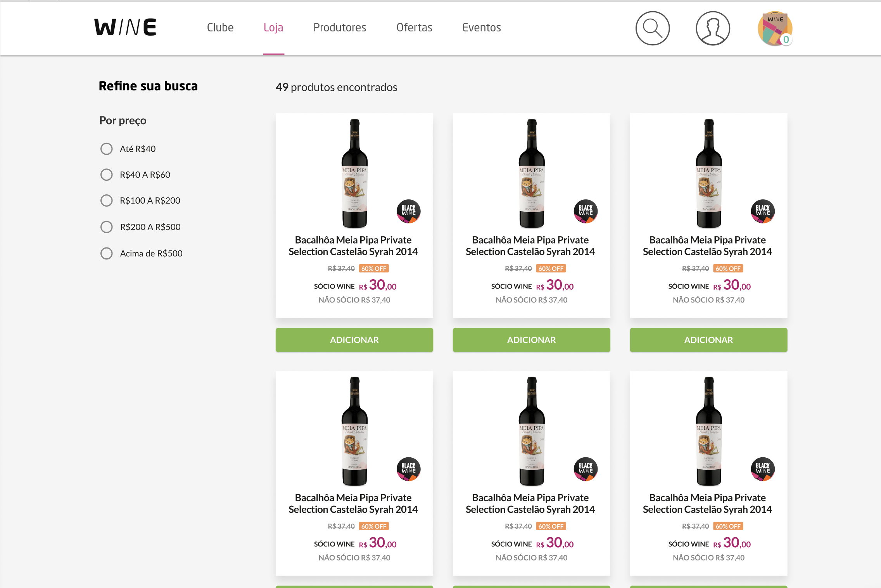Open the search magnifier icon
This screenshot has width=881, height=588.
tap(652, 28)
